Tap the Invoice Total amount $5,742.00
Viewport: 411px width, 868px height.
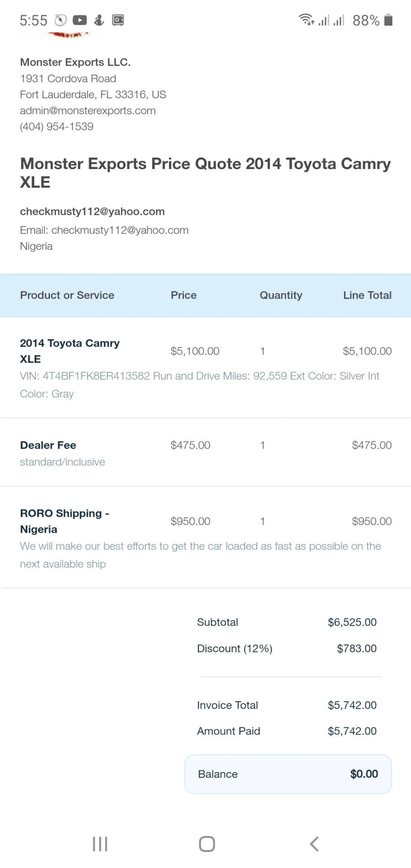352,705
